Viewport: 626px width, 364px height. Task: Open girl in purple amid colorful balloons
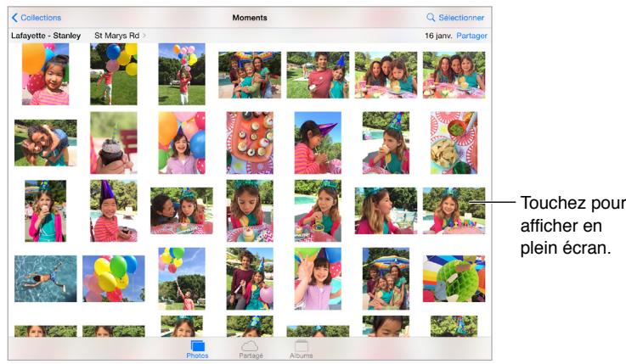[182, 143]
